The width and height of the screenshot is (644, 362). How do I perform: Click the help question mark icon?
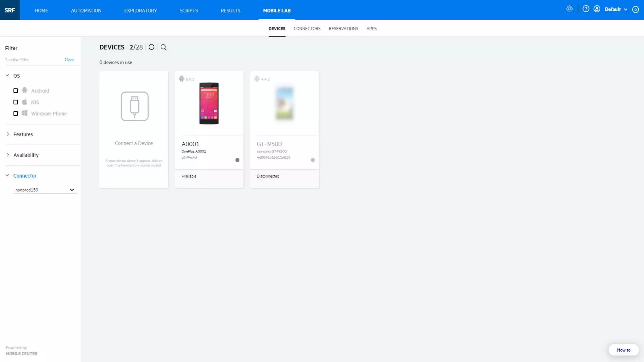coord(586,9)
